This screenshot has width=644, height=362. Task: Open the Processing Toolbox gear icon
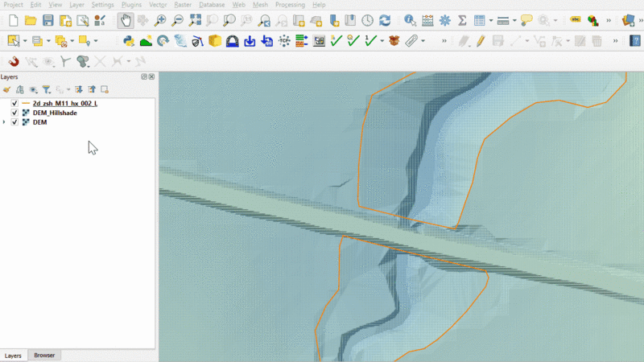tap(444, 20)
